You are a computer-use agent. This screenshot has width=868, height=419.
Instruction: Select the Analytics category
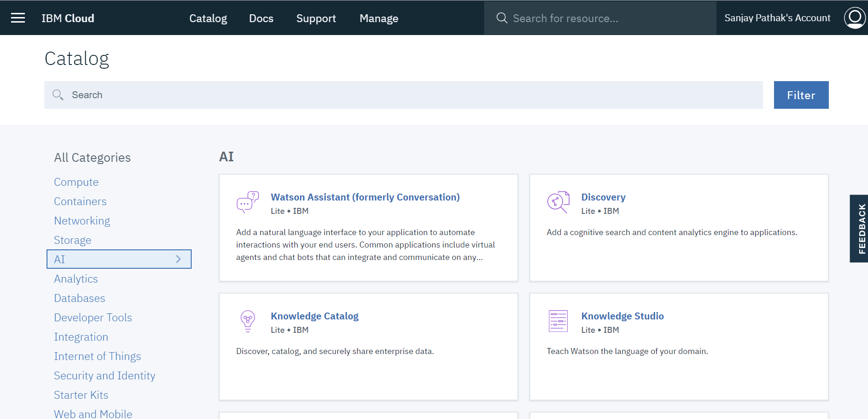(76, 279)
